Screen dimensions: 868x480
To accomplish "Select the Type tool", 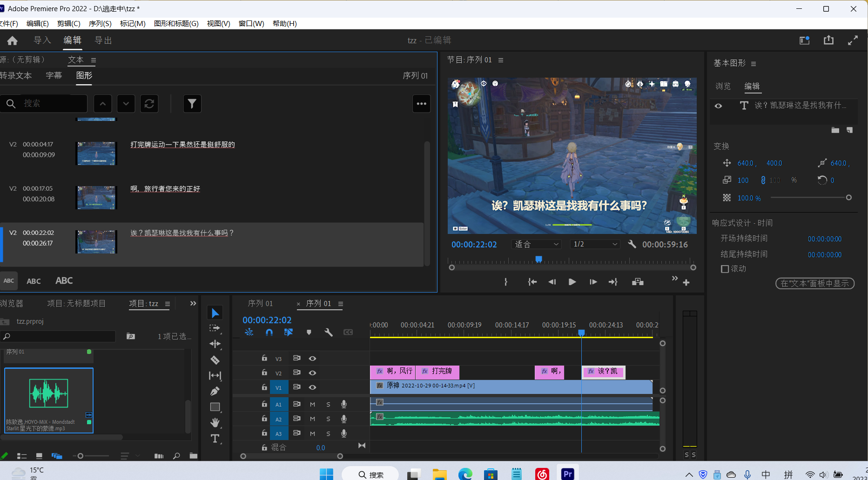I will [215, 439].
